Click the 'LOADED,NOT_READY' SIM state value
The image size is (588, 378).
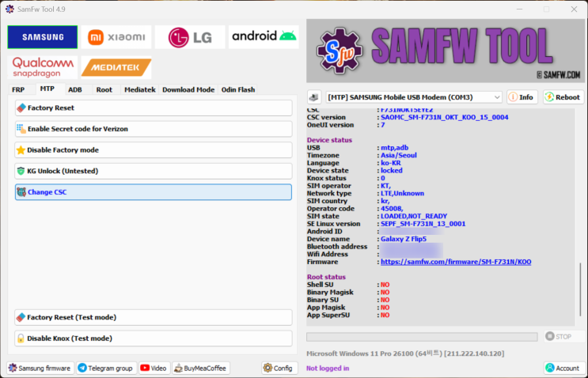414,216
